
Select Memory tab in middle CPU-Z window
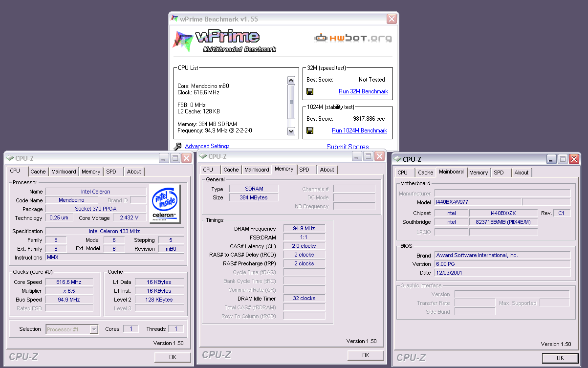[x=284, y=169]
